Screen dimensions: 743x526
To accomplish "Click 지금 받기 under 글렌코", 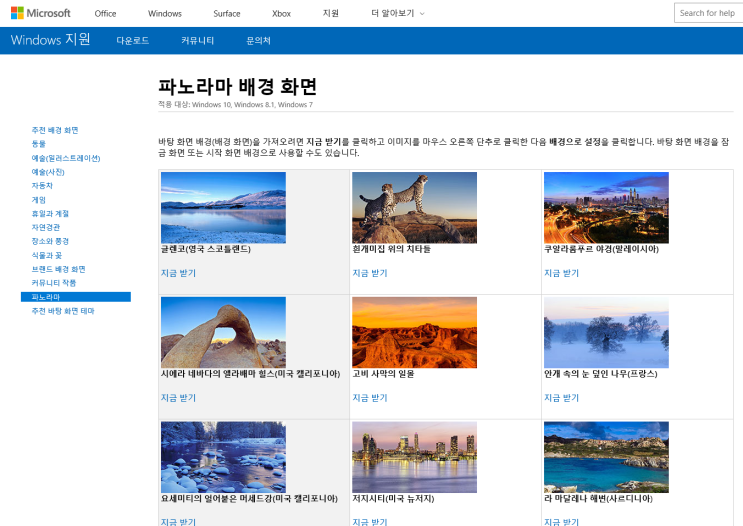I will pos(178,273).
